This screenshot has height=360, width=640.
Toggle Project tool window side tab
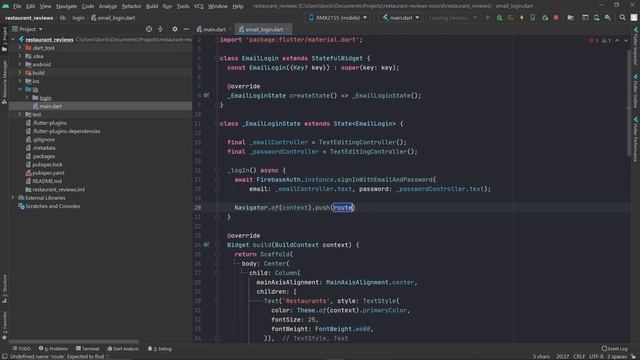4,40
